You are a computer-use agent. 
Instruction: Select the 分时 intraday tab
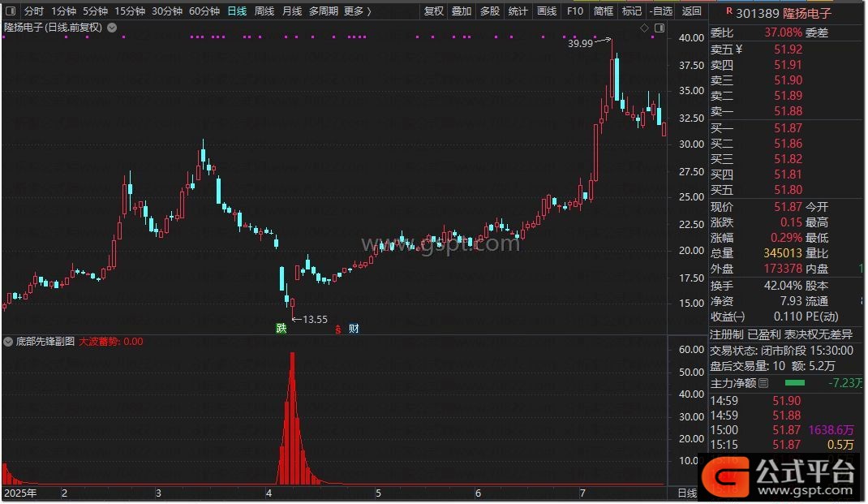tap(34, 11)
